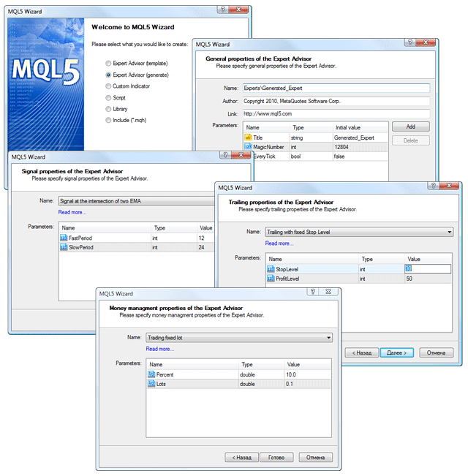Click help icon in Trailing properties window

[433, 186]
